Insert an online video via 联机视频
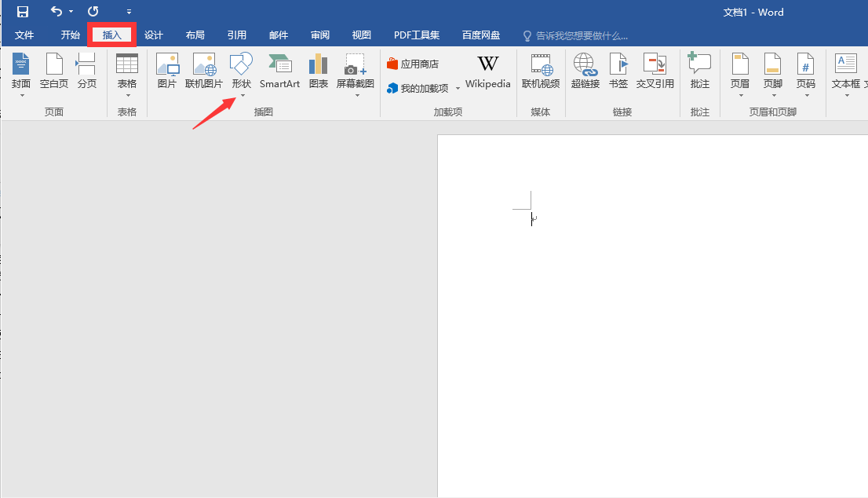This screenshot has width=868, height=498. coord(541,71)
